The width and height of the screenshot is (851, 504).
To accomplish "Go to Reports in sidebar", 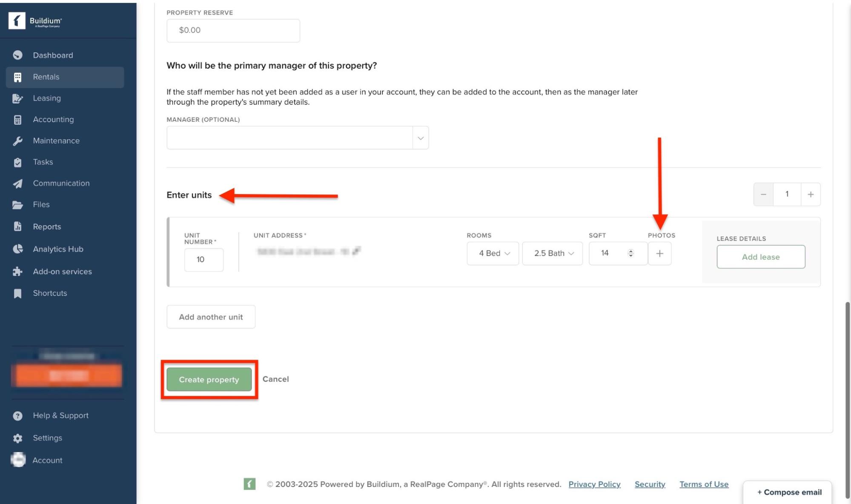I will pyautogui.click(x=47, y=227).
